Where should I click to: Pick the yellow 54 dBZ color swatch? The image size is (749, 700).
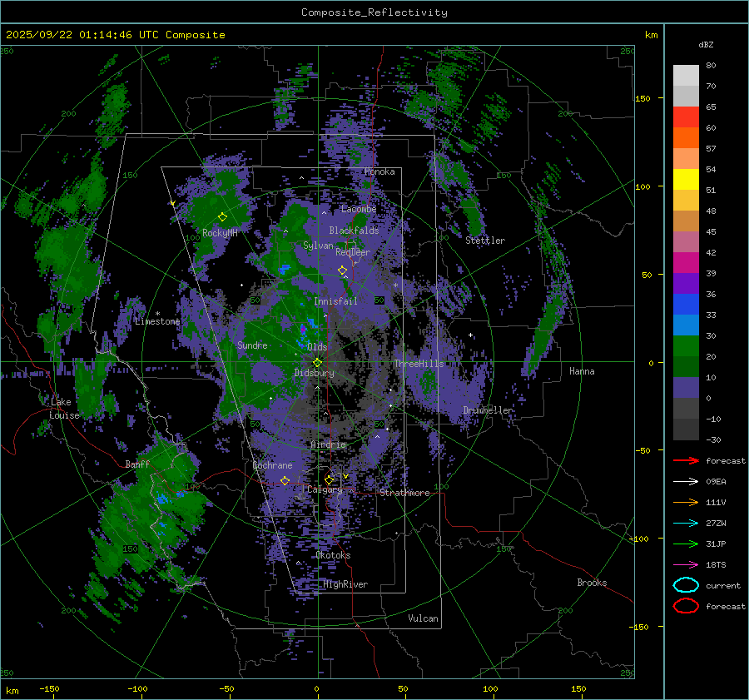pyautogui.click(x=686, y=179)
